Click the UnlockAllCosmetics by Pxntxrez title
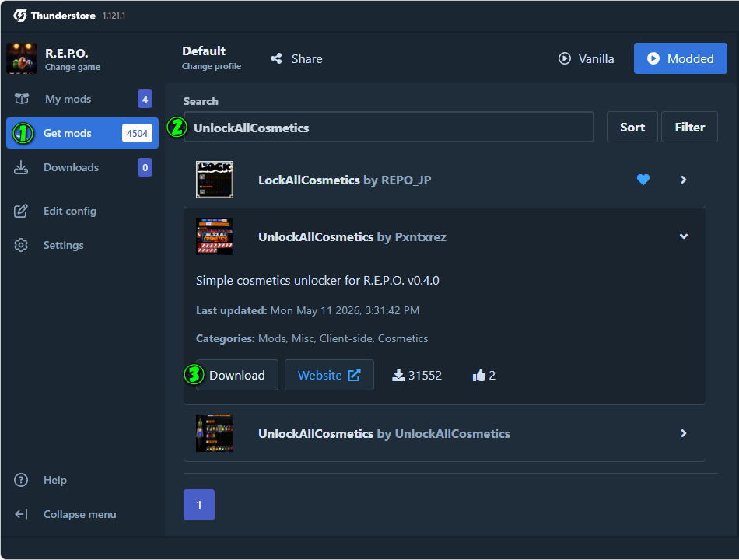 (352, 236)
